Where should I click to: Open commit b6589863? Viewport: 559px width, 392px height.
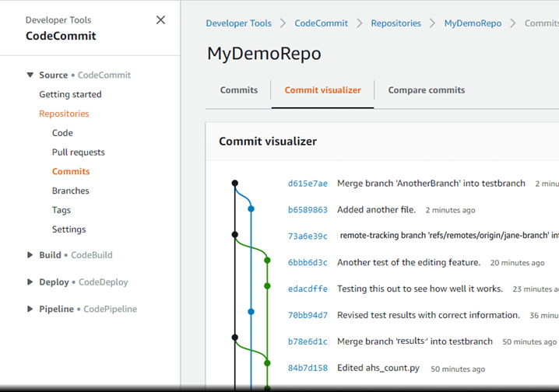coord(308,210)
